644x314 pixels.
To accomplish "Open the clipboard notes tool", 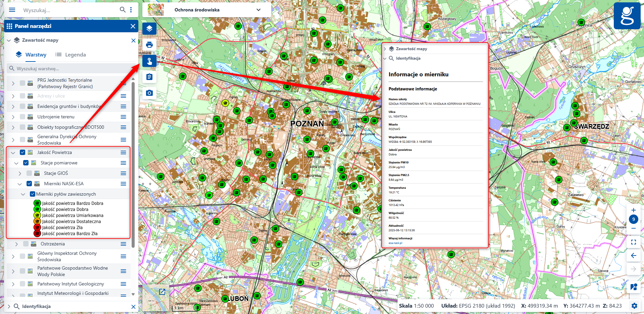I will (149, 77).
